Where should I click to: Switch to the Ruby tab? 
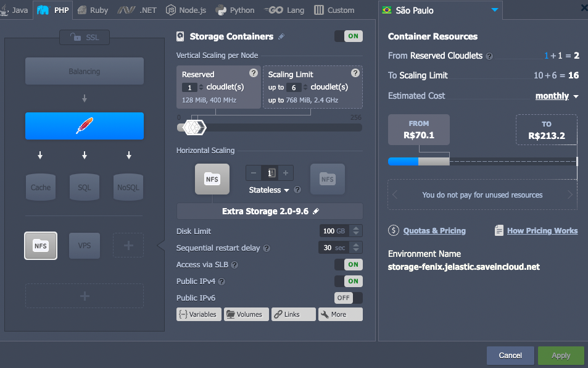pos(93,10)
